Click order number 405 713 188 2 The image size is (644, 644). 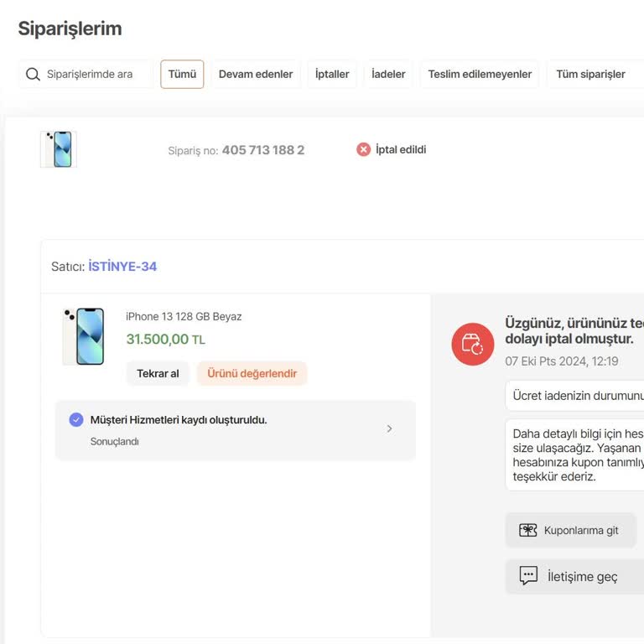(x=263, y=150)
